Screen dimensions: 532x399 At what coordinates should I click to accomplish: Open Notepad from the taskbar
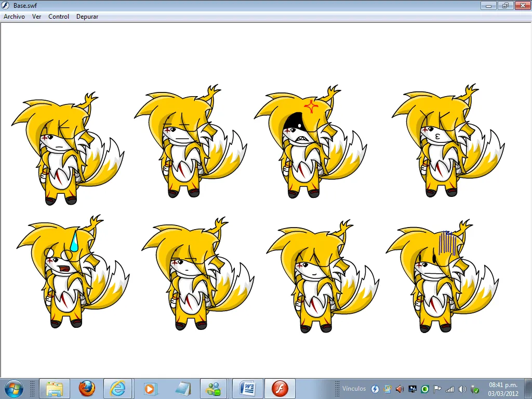[184, 388]
